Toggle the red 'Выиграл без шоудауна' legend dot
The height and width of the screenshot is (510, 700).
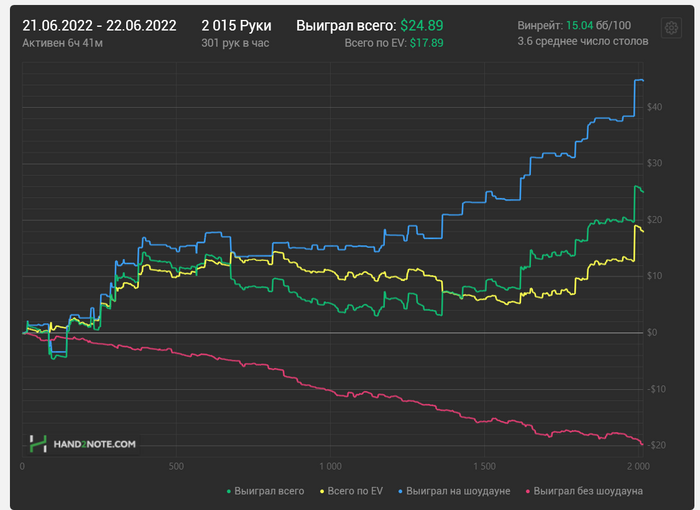tap(528, 491)
